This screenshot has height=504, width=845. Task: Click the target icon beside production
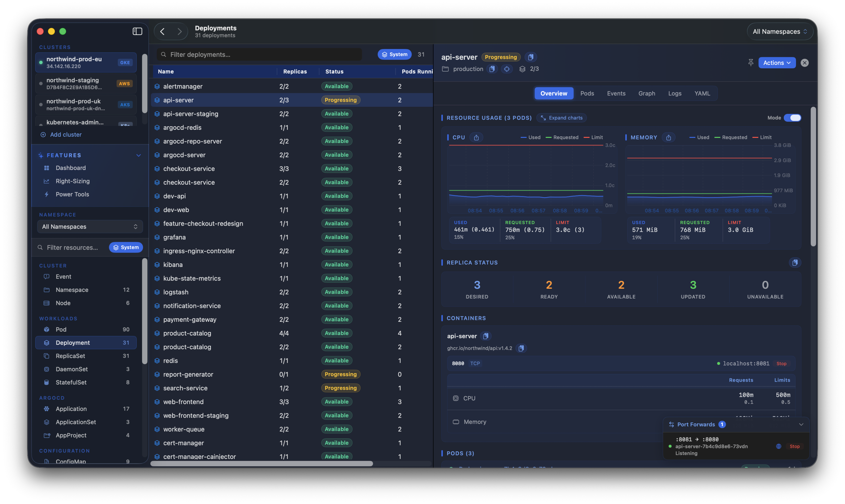tap(507, 69)
